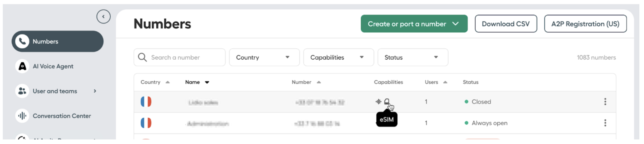Sort by Users column
The image size is (644, 144).
436,82
